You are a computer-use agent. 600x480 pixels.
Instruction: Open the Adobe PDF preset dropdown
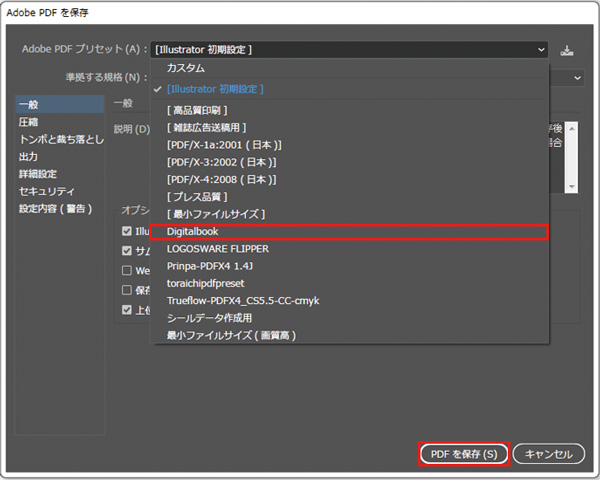point(349,50)
